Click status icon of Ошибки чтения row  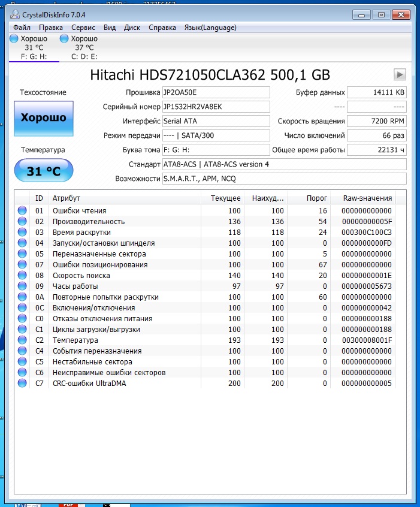[x=22, y=210]
